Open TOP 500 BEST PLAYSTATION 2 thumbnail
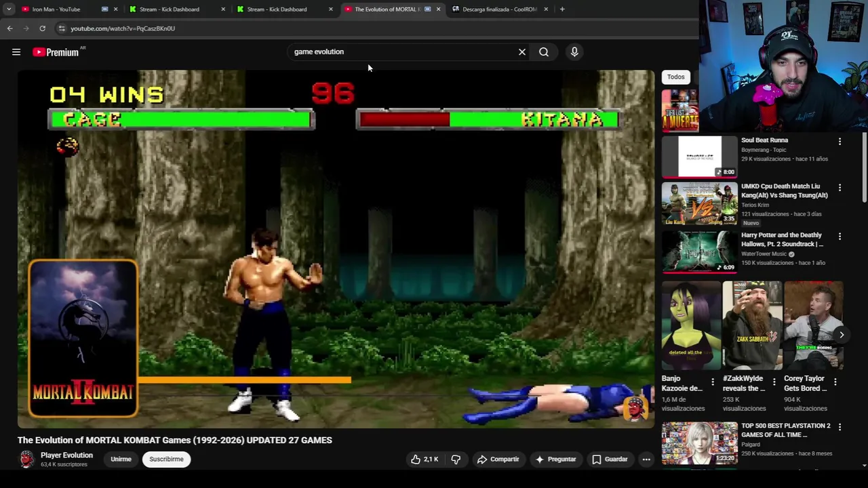868x488 pixels. point(699,443)
